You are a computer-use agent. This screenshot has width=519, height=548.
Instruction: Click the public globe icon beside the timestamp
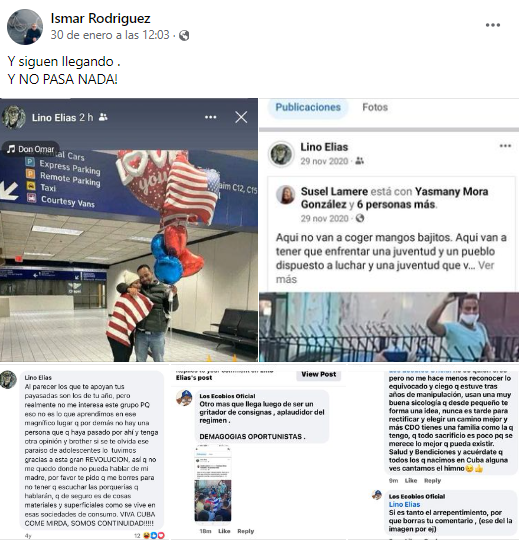tap(184, 35)
